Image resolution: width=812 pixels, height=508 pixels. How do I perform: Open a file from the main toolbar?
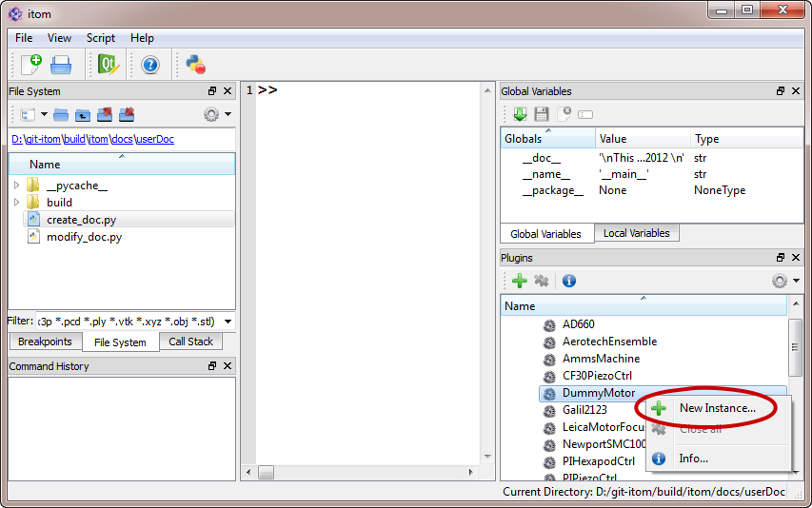(x=61, y=65)
